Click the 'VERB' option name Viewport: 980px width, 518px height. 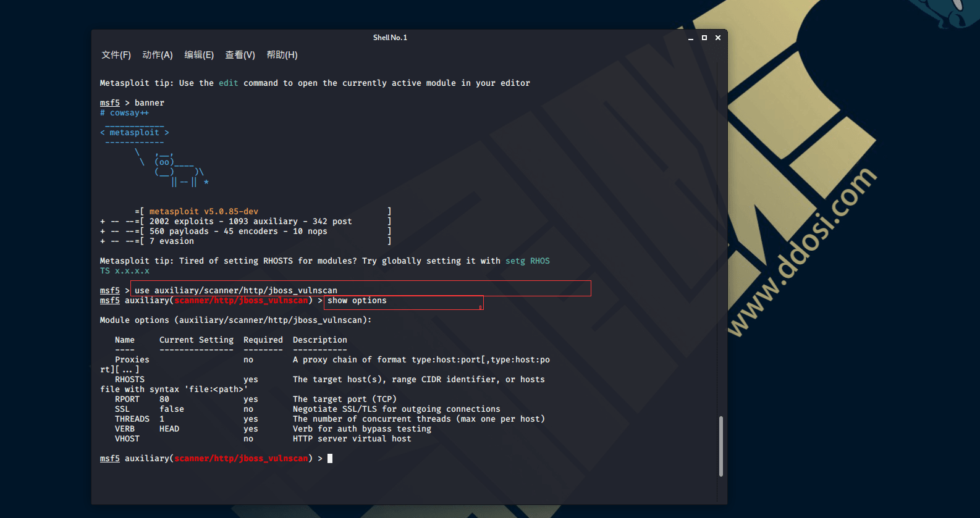(x=125, y=429)
